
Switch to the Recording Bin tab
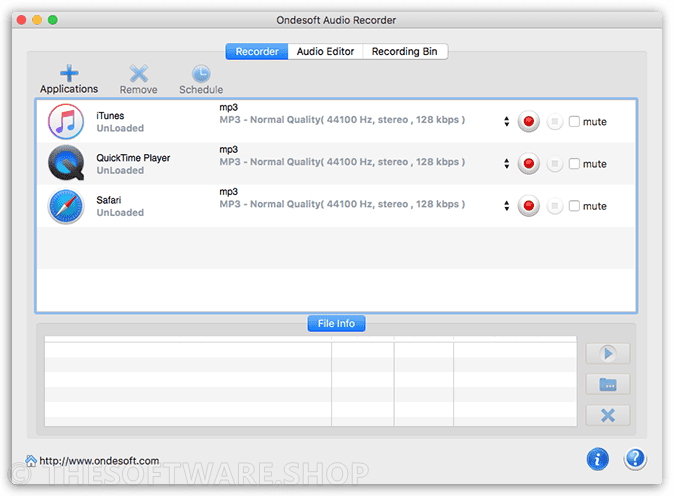[x=404, y=52]
